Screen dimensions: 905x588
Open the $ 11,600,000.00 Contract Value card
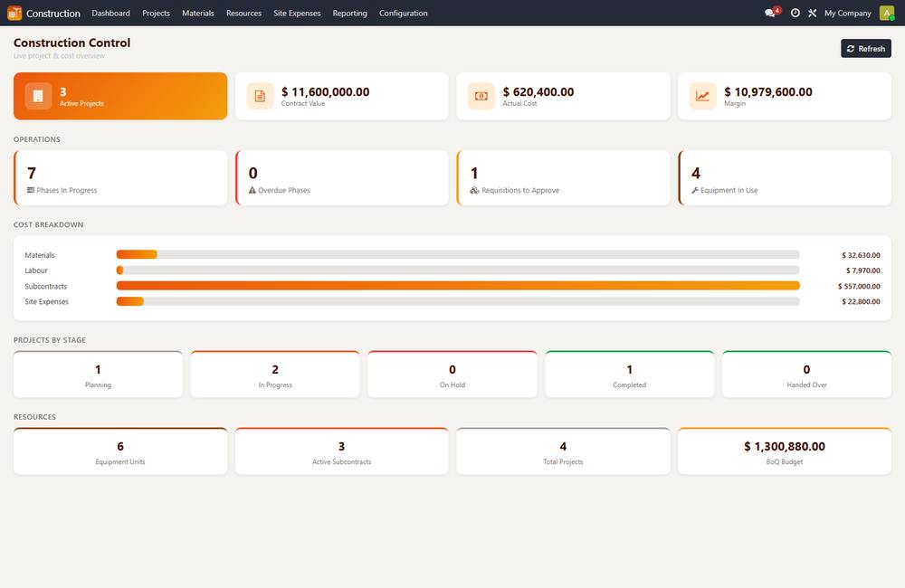pyautogui.click(x=342, y=96)
